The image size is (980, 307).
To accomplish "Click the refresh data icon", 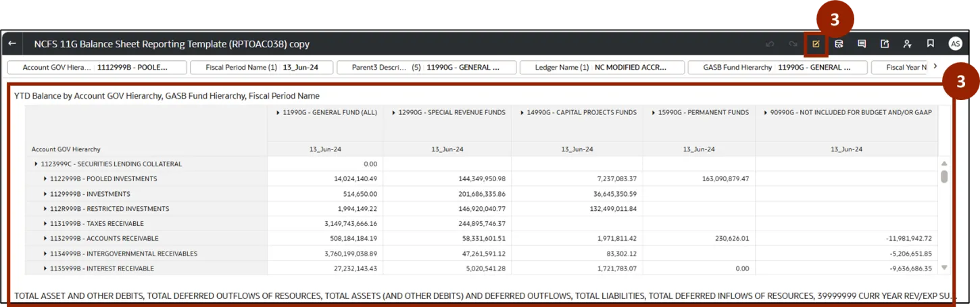I will coord(839,44).
